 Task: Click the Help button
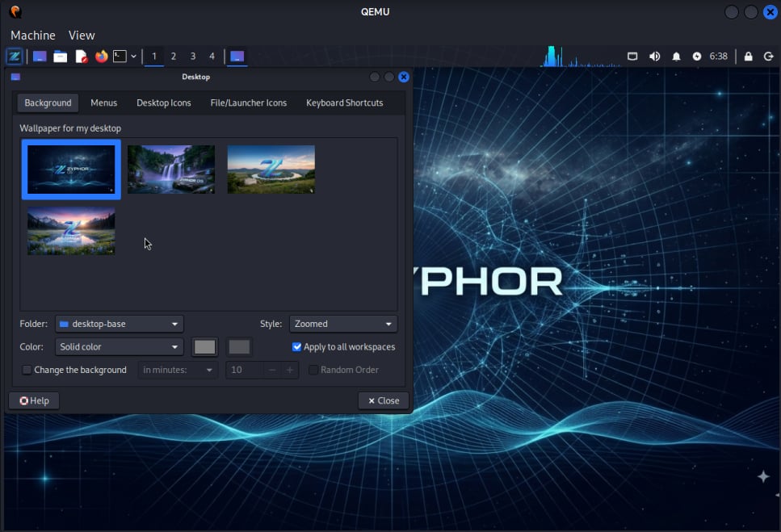click(x=34, y=400)
